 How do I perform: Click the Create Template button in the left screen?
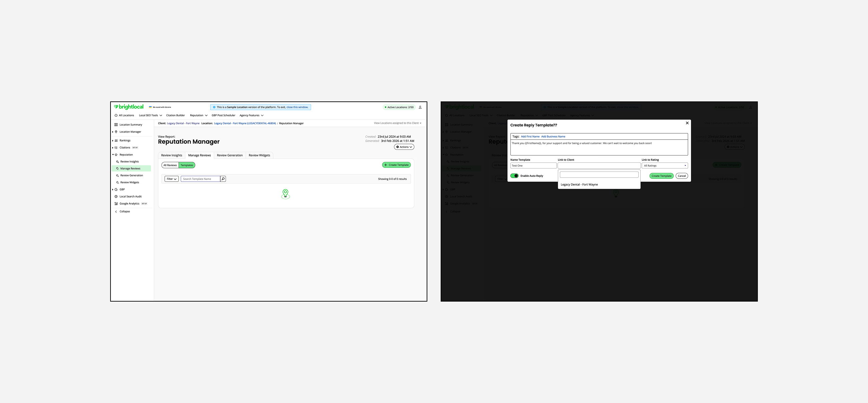point(396,165)
